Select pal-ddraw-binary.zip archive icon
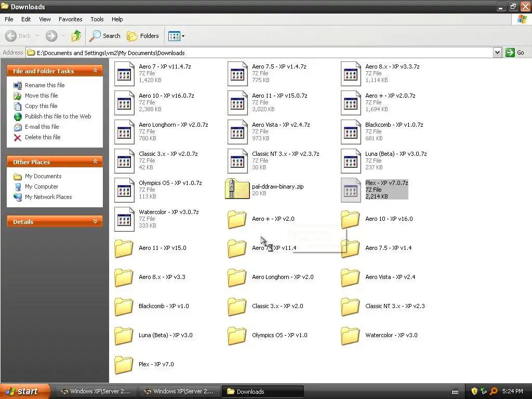Viewport: 532px width, 399px height. click(237, 189)
